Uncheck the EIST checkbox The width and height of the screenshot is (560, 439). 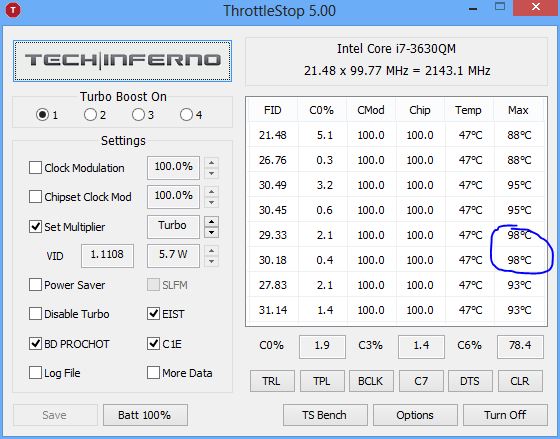point(153,314)
